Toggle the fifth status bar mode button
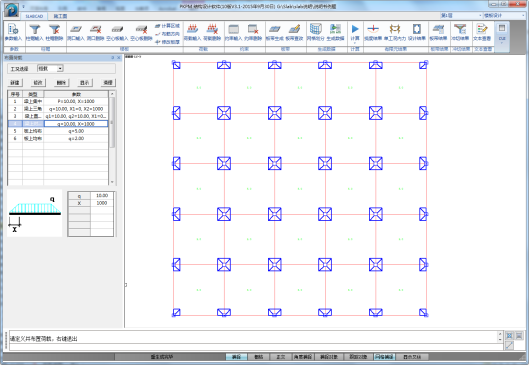Screen dimensions: 530x365 [328, 357]
